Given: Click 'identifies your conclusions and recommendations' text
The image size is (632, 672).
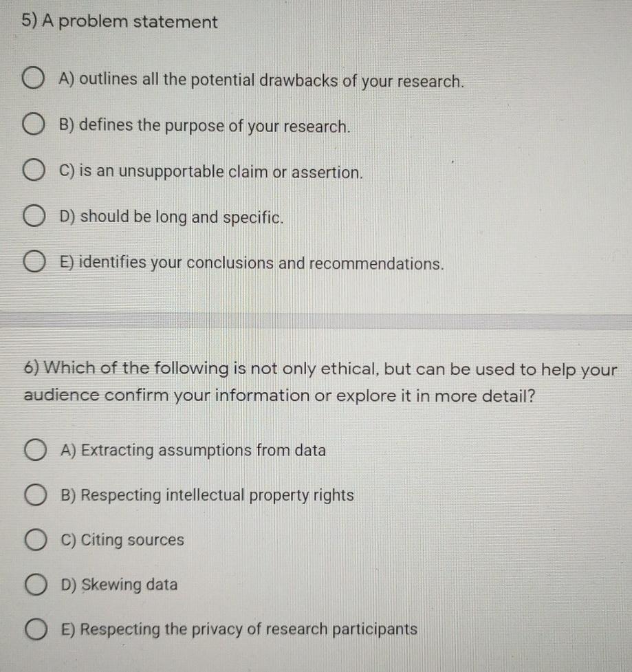Looking at the screenshot, I should 252,263.
